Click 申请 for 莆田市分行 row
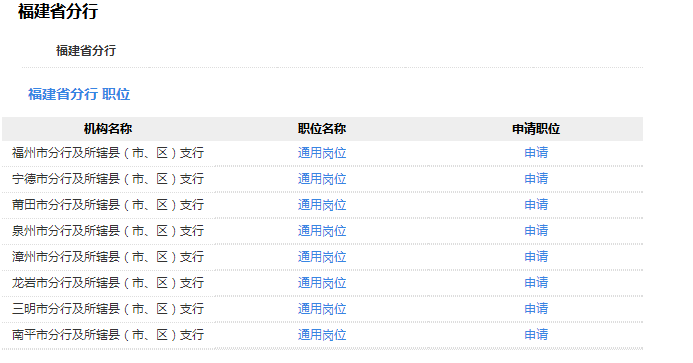Image resolution: width=693 pixels, height=363 pixels. click(x=536, y=205)
